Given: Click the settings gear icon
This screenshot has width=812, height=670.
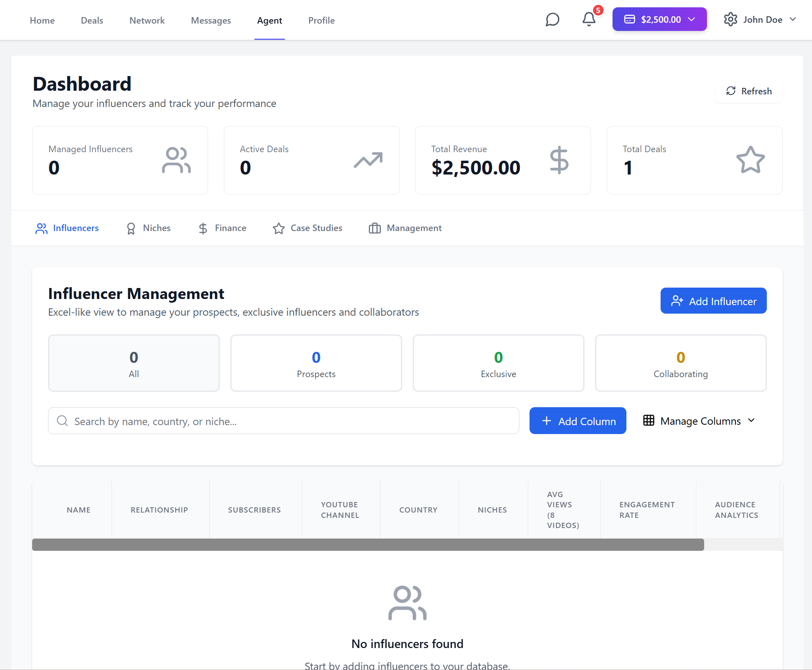Looking at the screenshot, I should point(731,20).
